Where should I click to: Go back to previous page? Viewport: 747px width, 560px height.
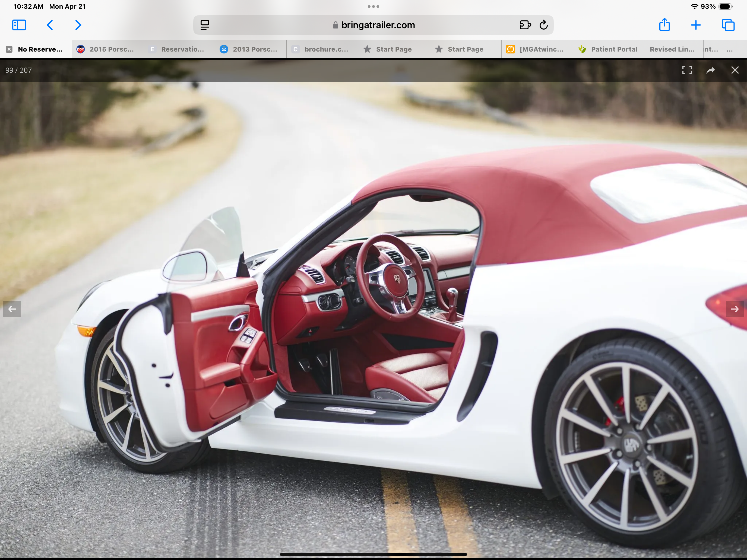coord(50,25)
